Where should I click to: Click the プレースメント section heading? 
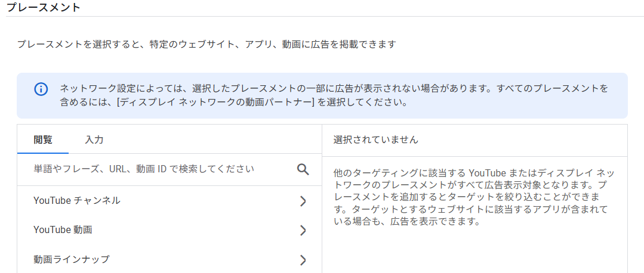[x=42, y=8]
